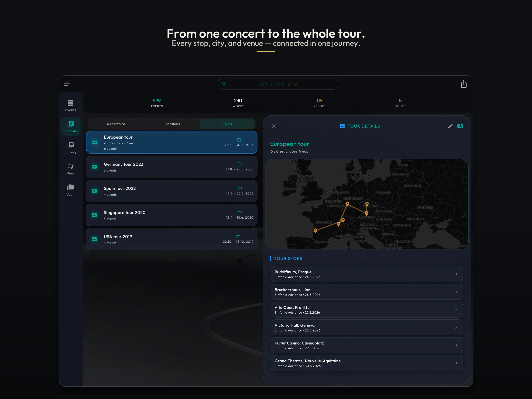Screen dimensions: 532x399
Task: Open the Singapore tour 2020 card
Action: [171, 215]
